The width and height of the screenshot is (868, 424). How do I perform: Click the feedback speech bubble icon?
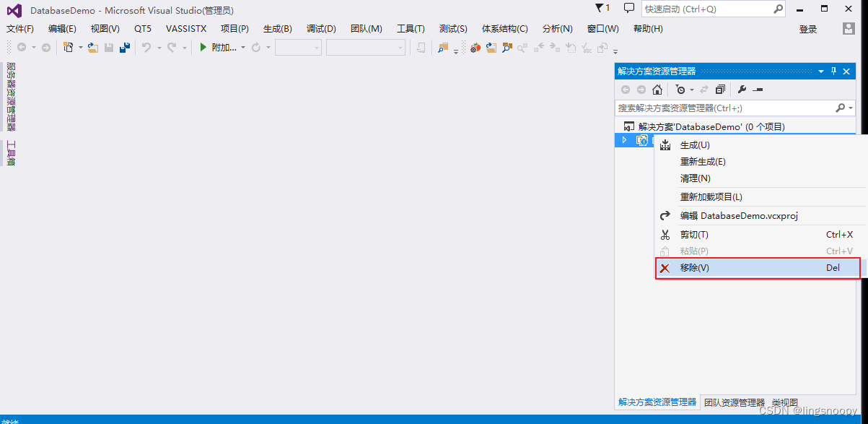tap(629, 8)
